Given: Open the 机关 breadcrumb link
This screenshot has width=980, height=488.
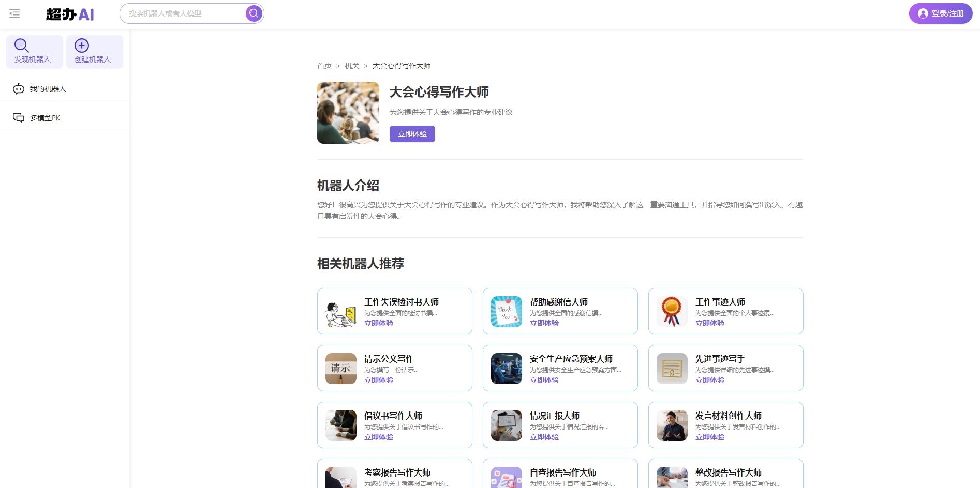Looking at the screenshot, I should tap(352, 66).
